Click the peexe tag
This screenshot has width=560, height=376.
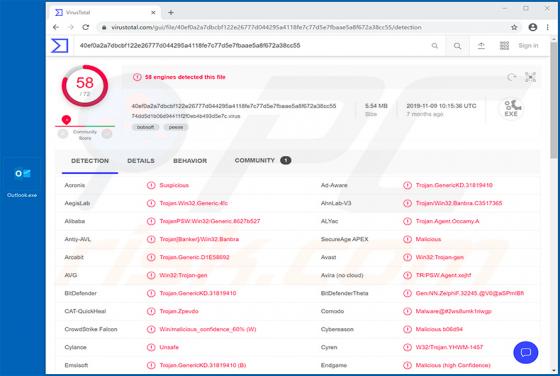tap(176, 127)
